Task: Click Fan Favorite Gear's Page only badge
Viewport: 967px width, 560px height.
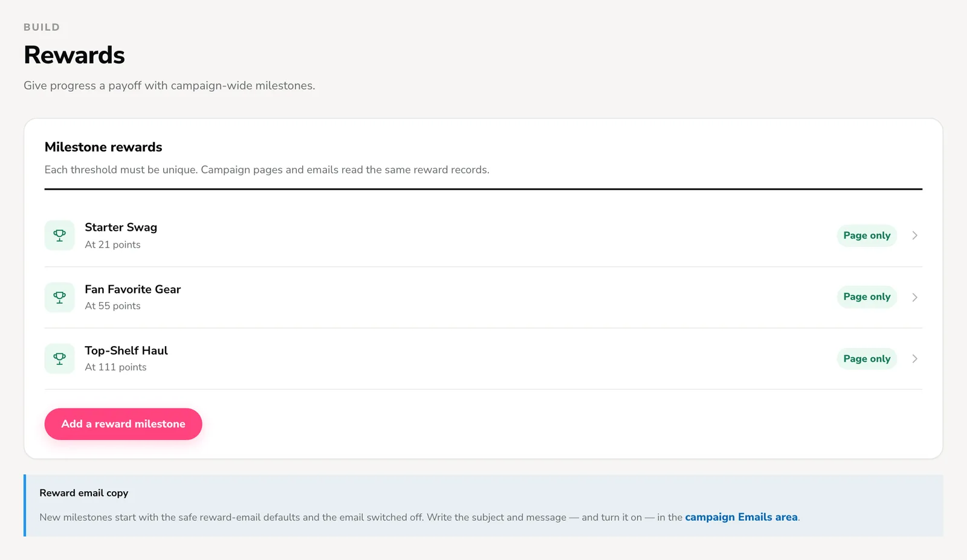Action: [x=867, y=297]
